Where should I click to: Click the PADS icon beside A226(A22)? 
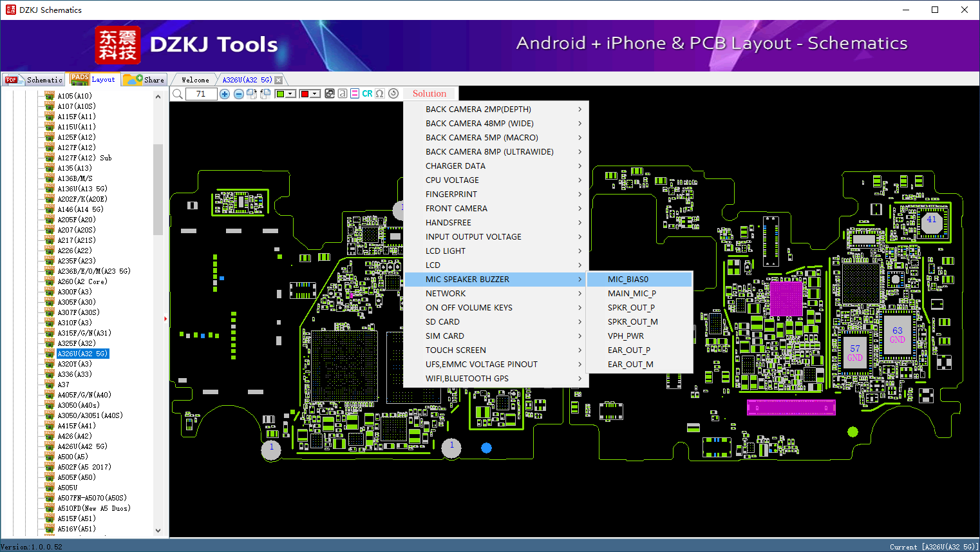(50, 251)
